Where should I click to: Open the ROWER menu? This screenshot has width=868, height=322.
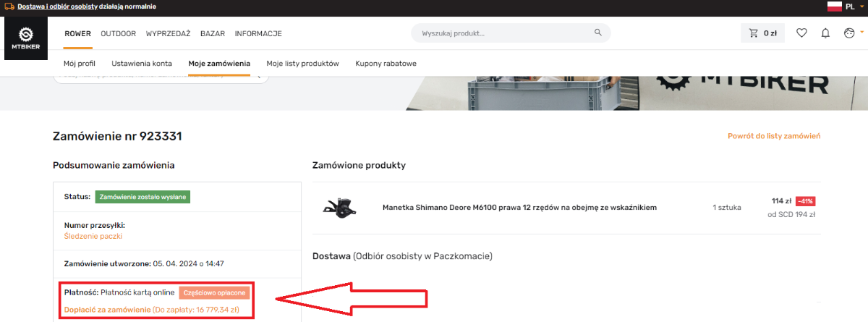click(x=77, y=33)
